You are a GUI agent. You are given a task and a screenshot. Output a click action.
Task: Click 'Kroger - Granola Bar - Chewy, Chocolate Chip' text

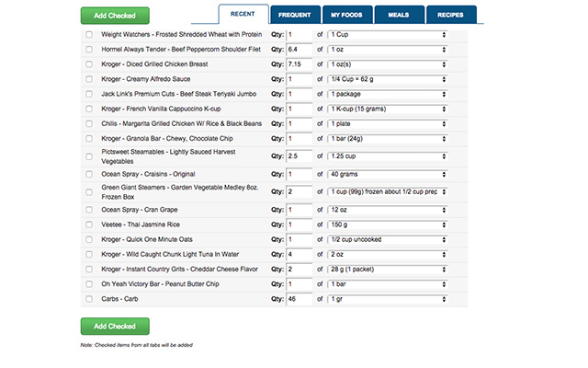click(167, 139)
